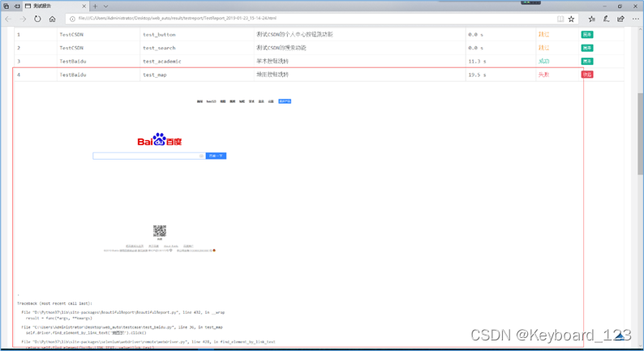Click the description cell of test_button row

[294, 35]
